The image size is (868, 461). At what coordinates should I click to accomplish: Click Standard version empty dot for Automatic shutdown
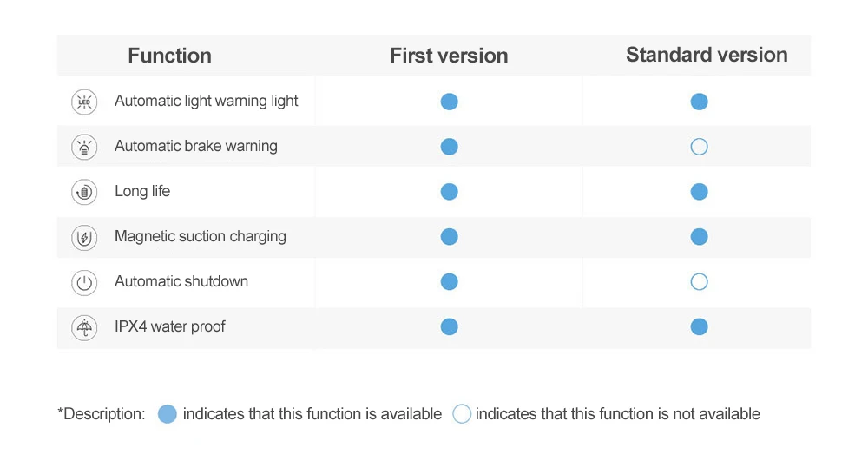[699, 281]
